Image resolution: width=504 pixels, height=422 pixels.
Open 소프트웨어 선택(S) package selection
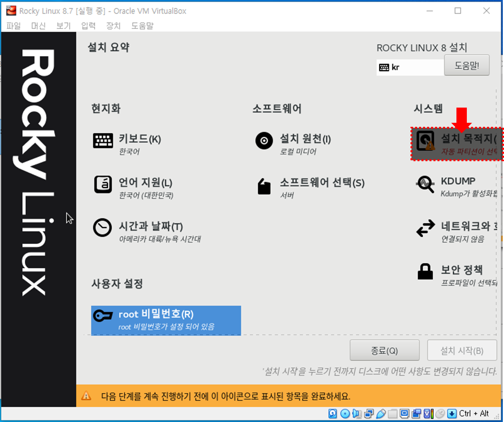tap(310, 188)
